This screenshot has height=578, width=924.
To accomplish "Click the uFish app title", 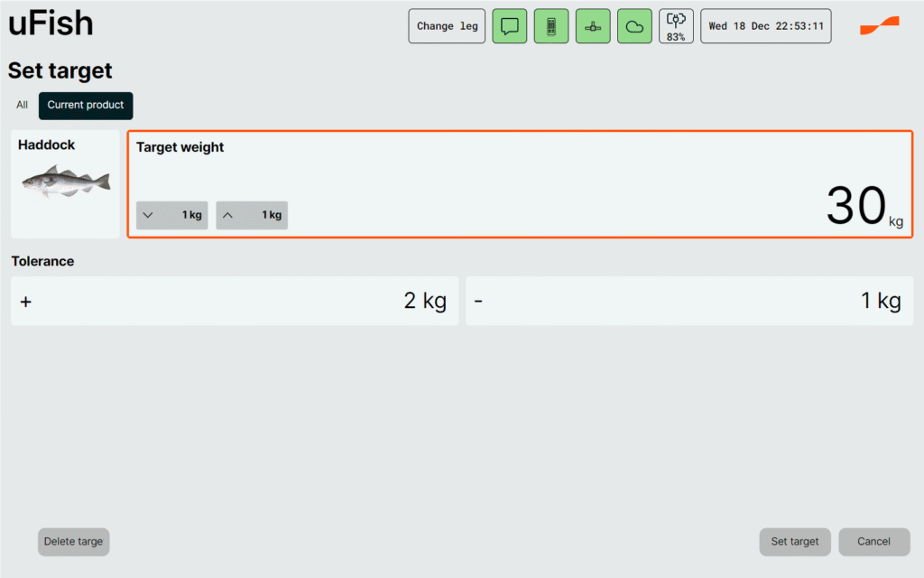I will [51, 24].
